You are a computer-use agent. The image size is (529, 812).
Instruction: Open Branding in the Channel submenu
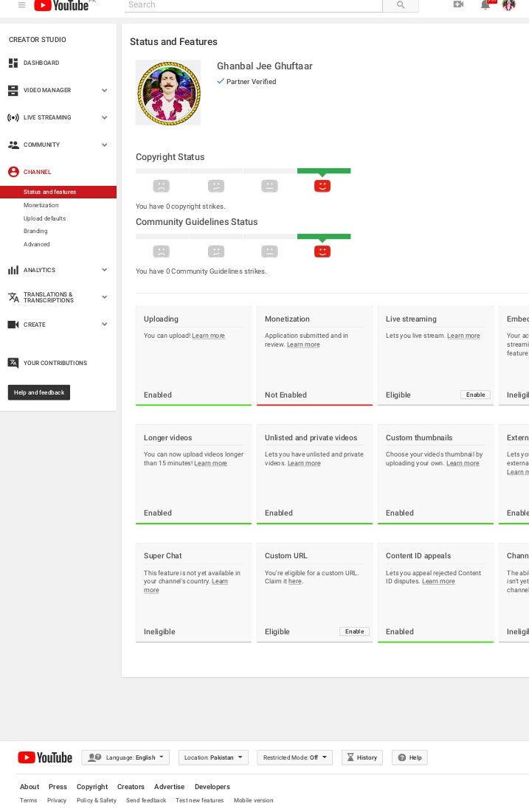pyautogui.click(x=35, y=232)
